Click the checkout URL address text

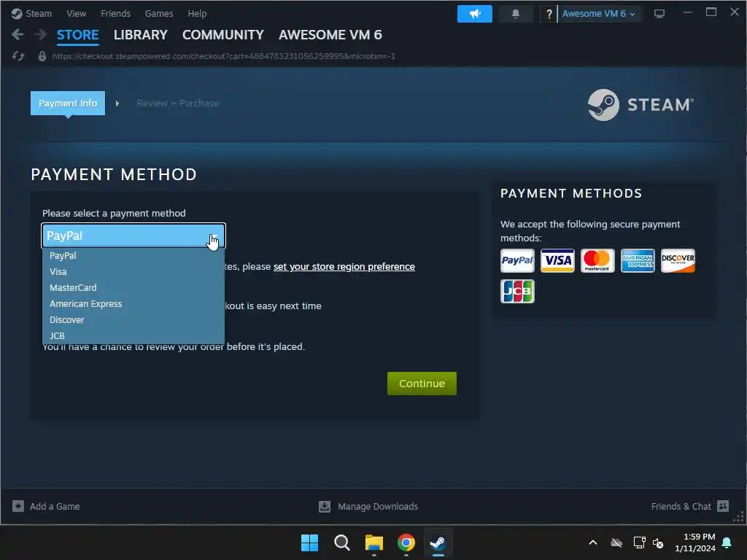click(223, 56)
